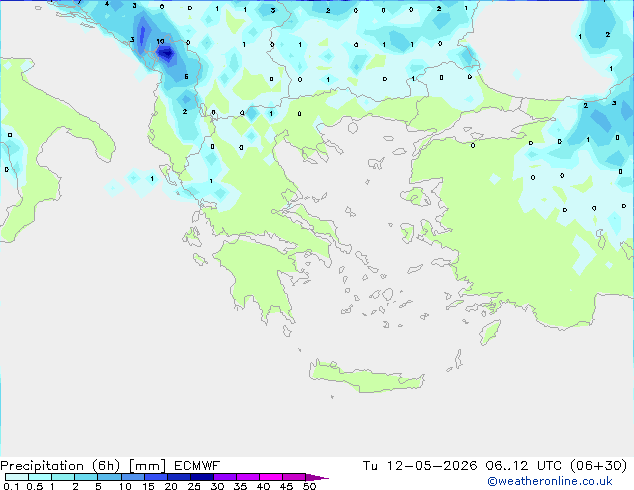This screenshot has height=490, width=634.
Task: Click the '40' legend scale label
Action: pos(263,486)
